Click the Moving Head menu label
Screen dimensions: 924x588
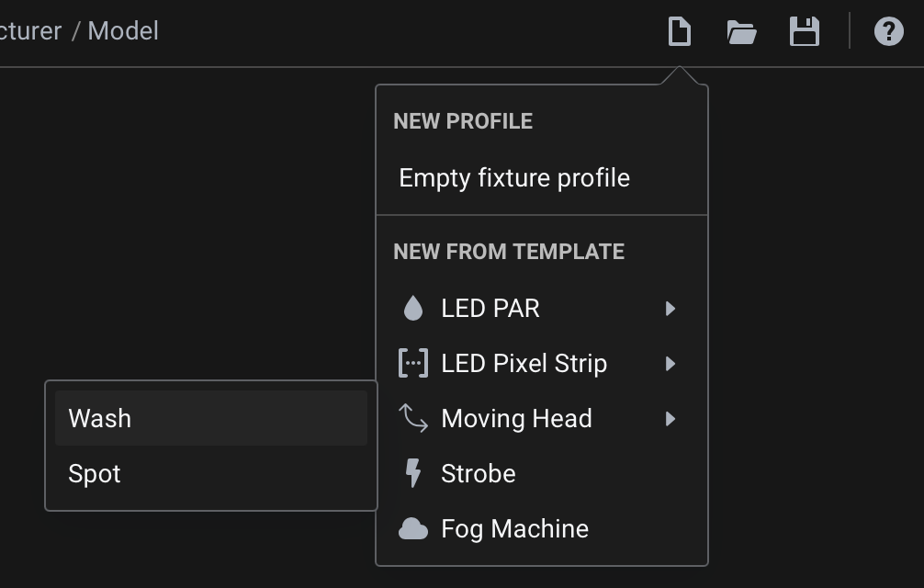(516, 418)
